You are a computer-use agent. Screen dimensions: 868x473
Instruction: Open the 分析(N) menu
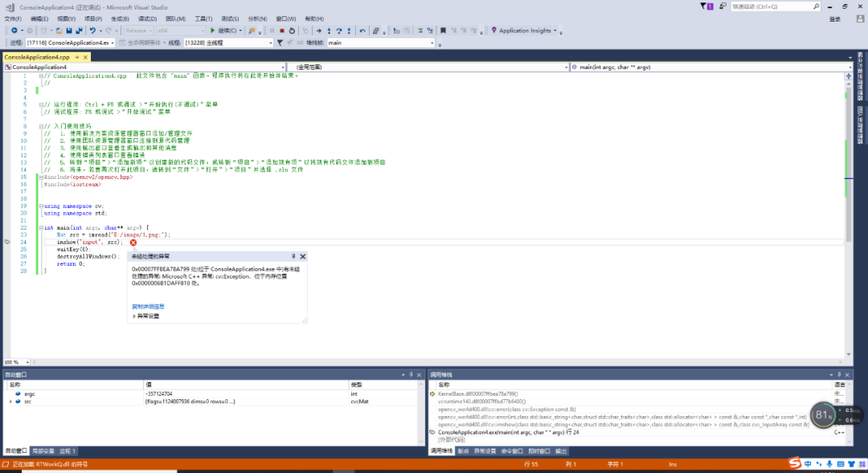coord(257,18)
